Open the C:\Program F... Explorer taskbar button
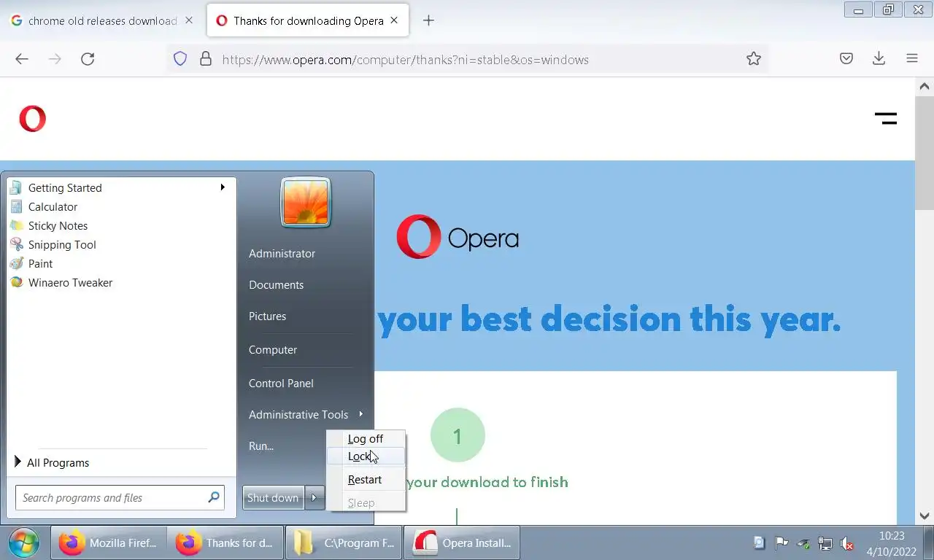The height and width of the screenshot is (560, 934). tap(343, 542)
